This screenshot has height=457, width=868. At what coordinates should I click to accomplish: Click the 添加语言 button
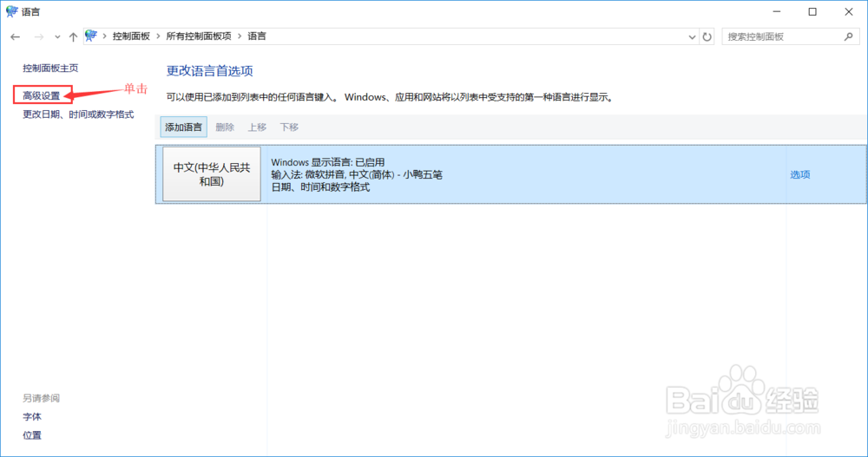click(x=184, y=127)
